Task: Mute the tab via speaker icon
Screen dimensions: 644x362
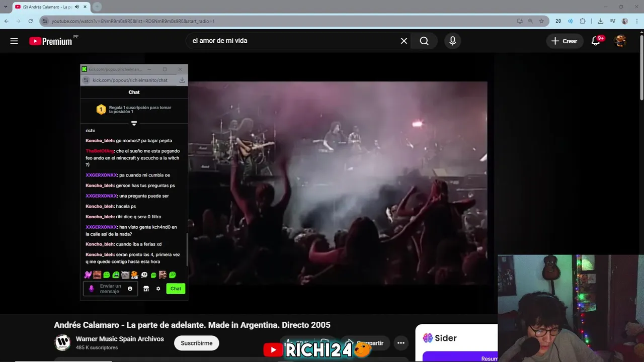Action: pyautogui.click(x=76, y=7)
